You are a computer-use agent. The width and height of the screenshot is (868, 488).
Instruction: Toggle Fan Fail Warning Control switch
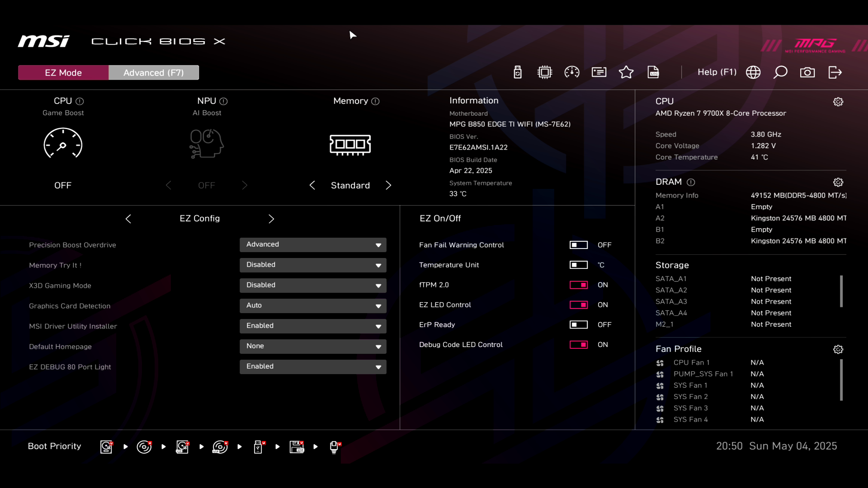[578, 245]
